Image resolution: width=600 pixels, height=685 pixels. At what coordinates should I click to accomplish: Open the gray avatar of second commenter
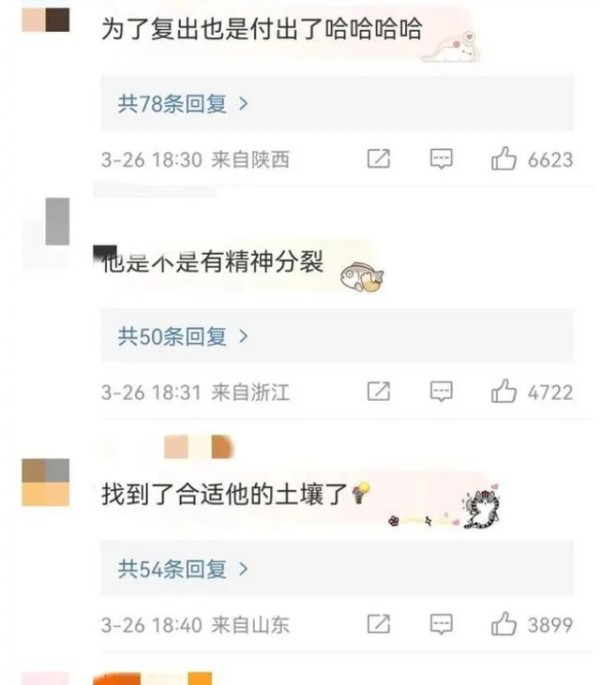click(x=57, y=221)
